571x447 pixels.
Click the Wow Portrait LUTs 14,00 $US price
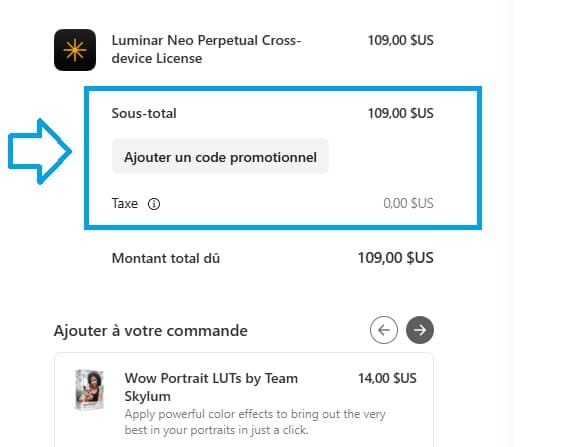[387, 378]
